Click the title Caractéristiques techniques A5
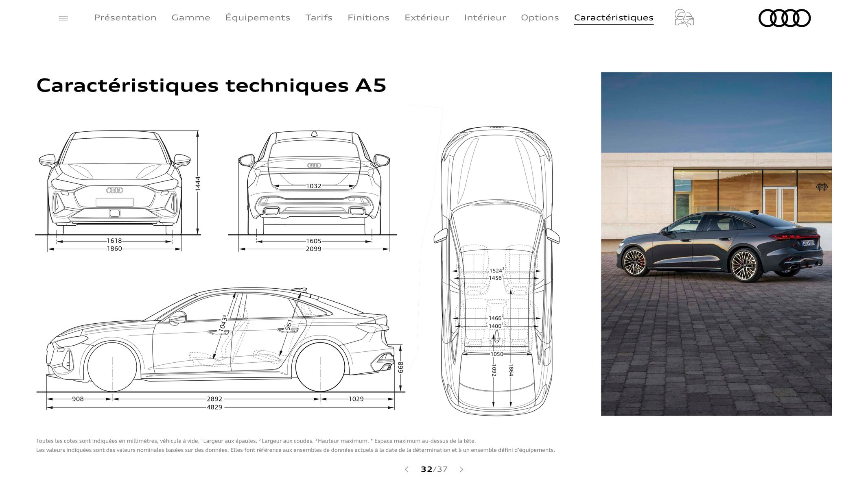Image resolution: width=868 pixels, height=488 pixels. pyautogui.click(x=211, y=86)
